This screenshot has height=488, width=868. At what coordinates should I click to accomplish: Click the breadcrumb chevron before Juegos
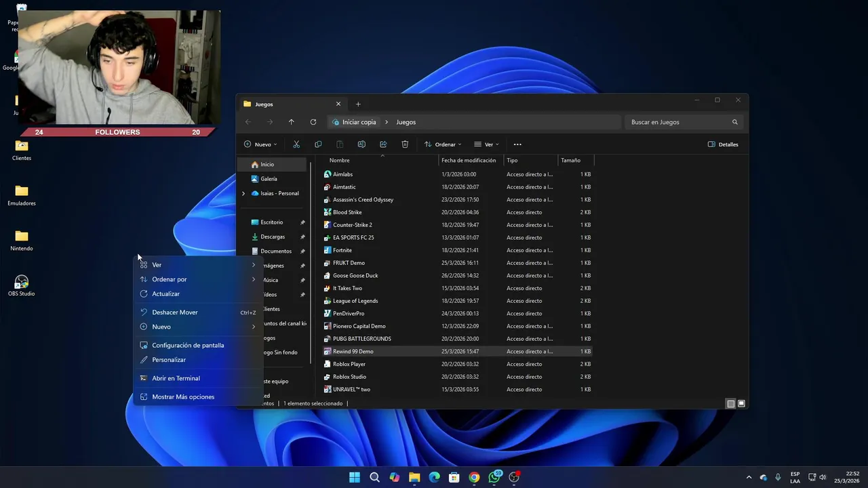point(387,122)
